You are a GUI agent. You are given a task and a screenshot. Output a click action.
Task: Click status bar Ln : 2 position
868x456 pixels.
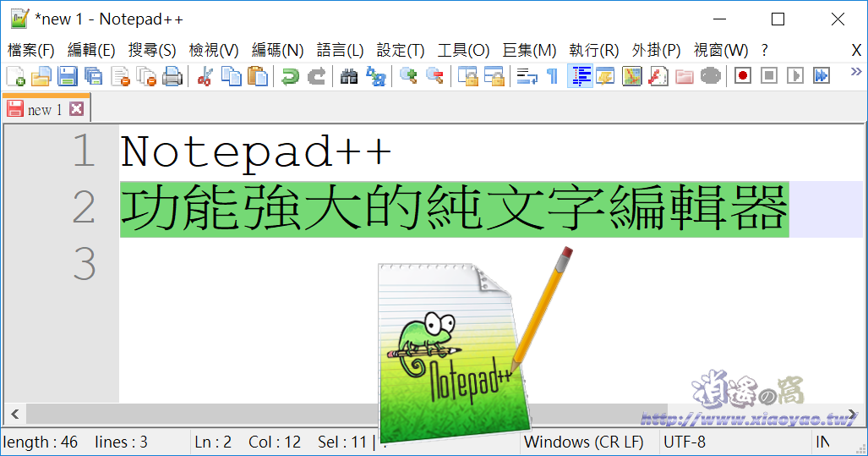coord(213,442)
